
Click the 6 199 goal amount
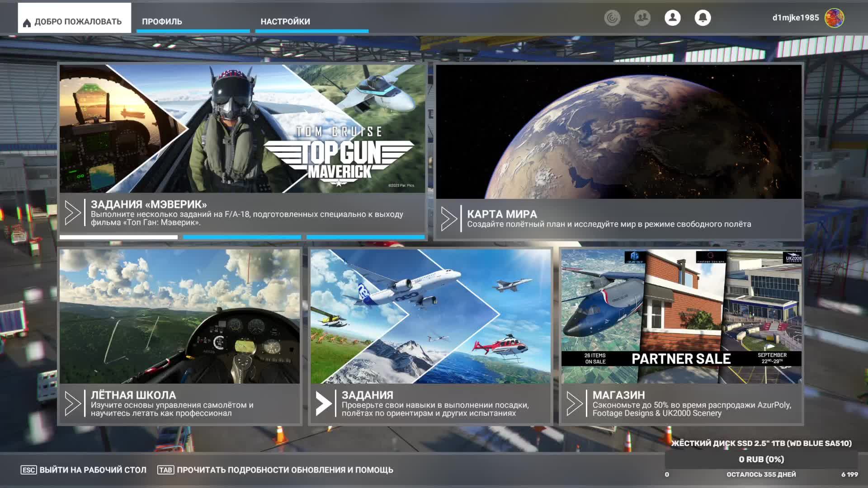849,474
